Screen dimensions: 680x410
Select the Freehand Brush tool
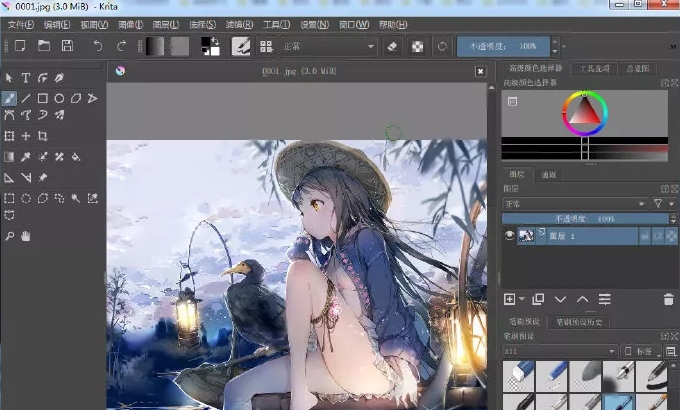(9, 98)
